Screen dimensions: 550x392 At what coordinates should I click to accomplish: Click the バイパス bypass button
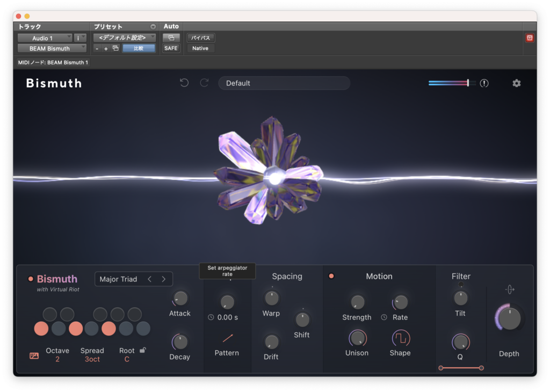coord(201,38)
